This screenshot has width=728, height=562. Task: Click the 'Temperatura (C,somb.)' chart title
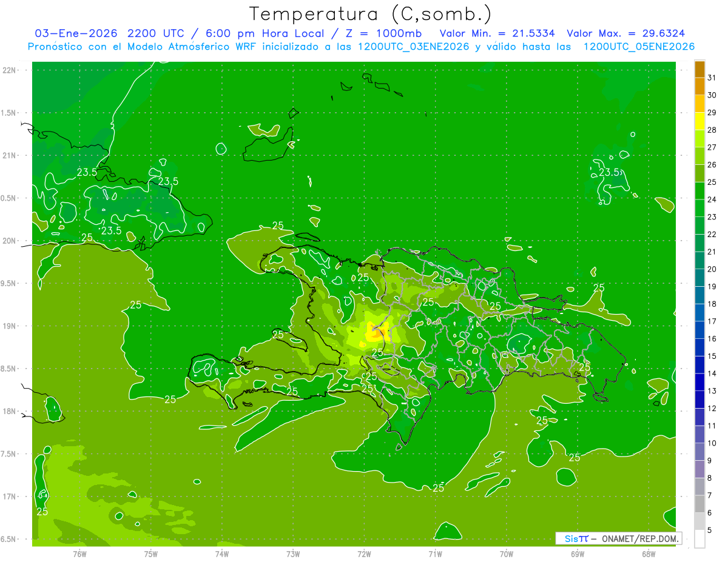(370, 14)
